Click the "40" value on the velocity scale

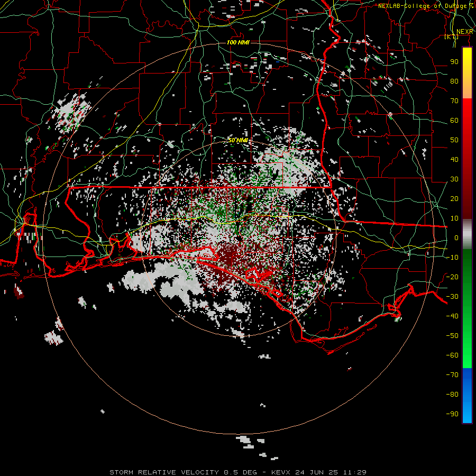tap(454, 160)
